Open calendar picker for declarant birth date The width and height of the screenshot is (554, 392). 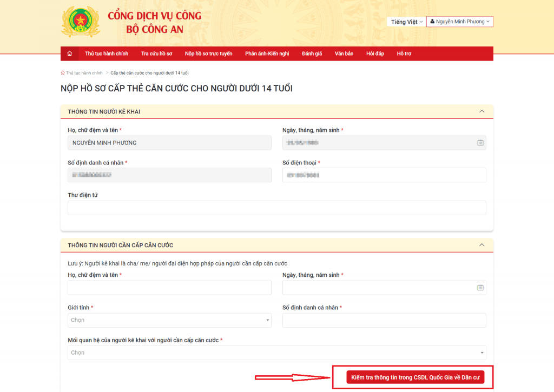pos(480,143)
